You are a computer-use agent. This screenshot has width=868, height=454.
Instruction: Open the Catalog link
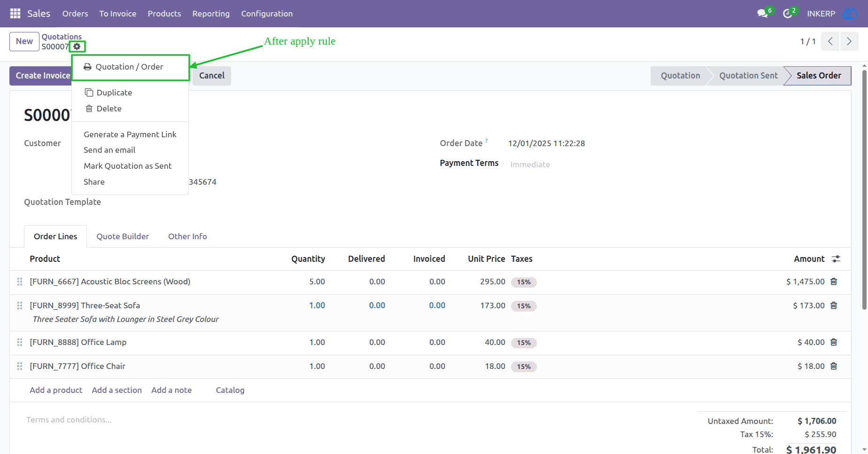(230, 390)
